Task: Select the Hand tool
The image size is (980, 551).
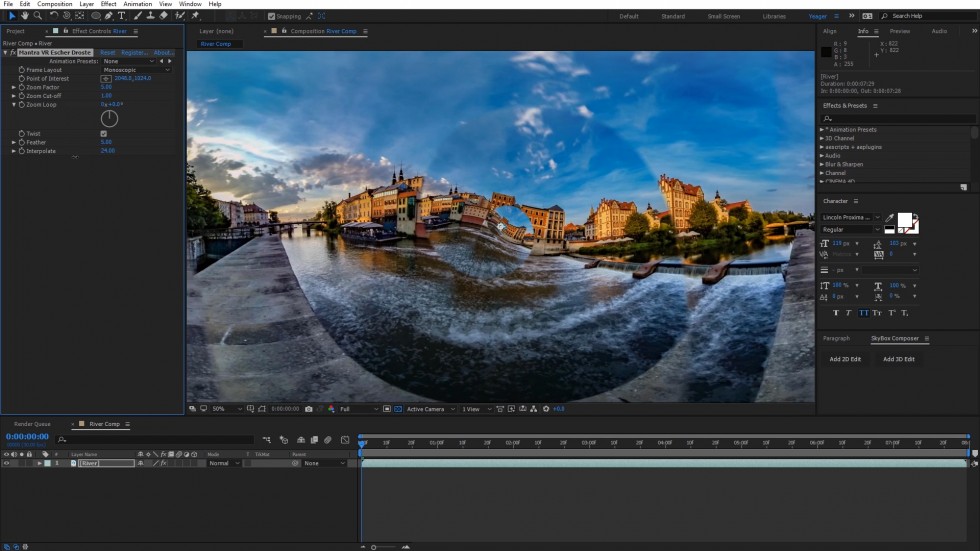Action: tap(25, 16)
